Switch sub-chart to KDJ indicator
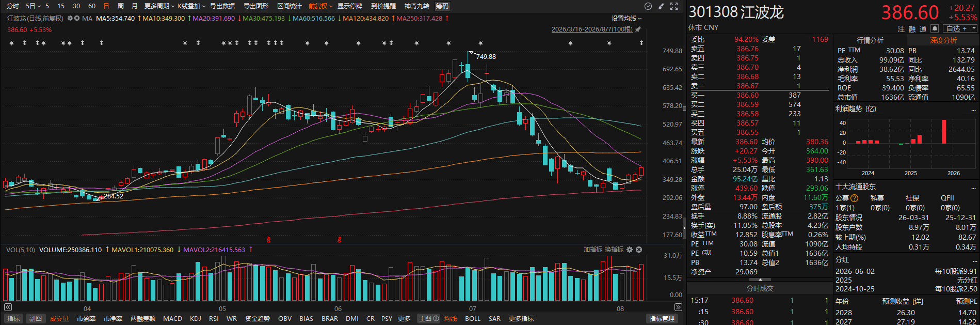The width and height of the screenshot is (980, 325). [x=196, y=318]
